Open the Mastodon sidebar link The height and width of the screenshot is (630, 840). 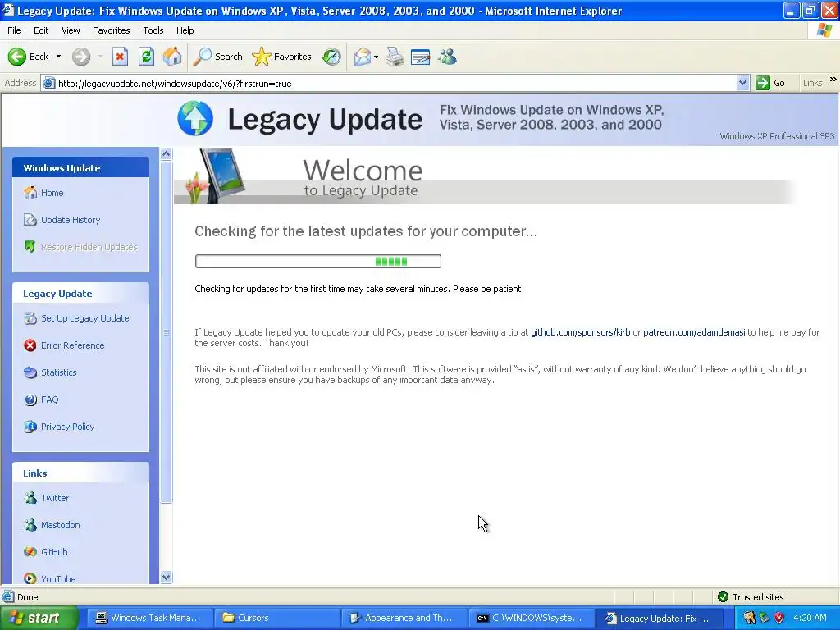(x=60, y=525)
